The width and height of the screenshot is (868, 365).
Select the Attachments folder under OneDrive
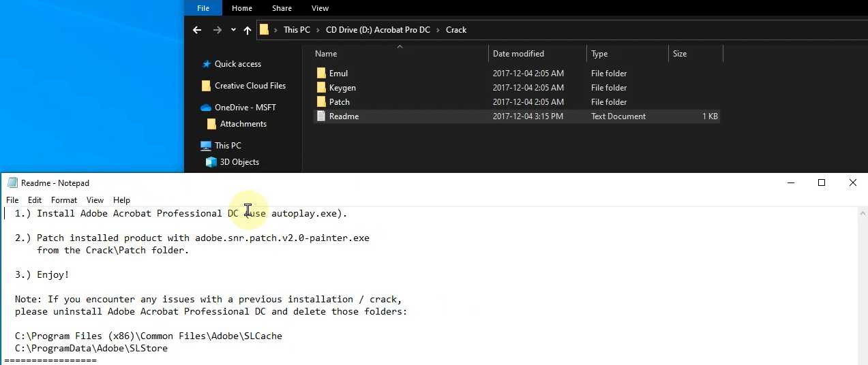click(243, 124)
